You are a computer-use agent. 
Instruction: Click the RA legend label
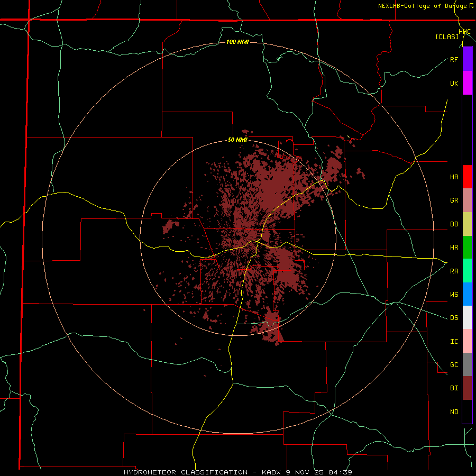pyautogui.click(x=454, y=271)
